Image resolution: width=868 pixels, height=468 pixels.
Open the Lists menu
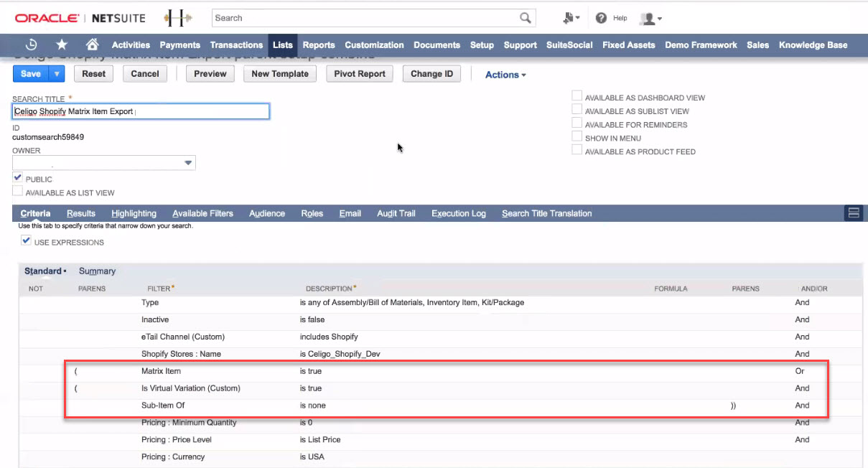(283, 45)
